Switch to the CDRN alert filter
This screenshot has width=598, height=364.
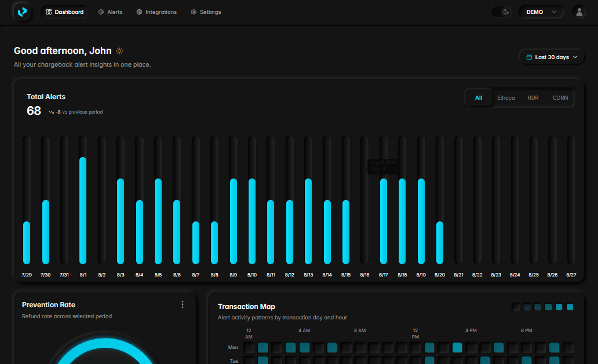pos(560,98)
